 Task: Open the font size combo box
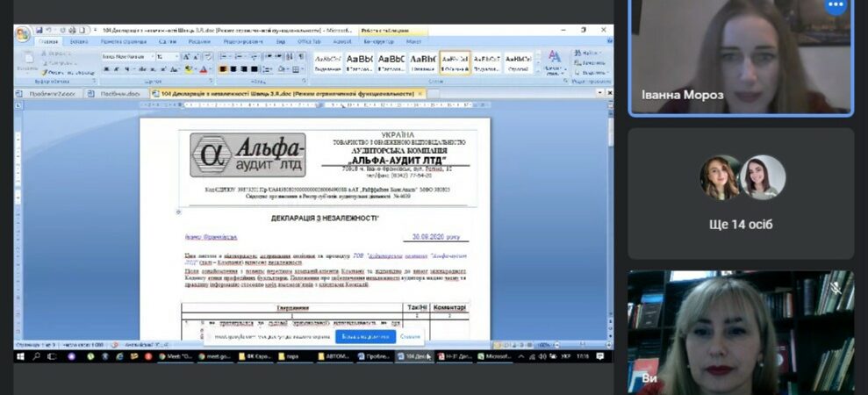point(168,56)
